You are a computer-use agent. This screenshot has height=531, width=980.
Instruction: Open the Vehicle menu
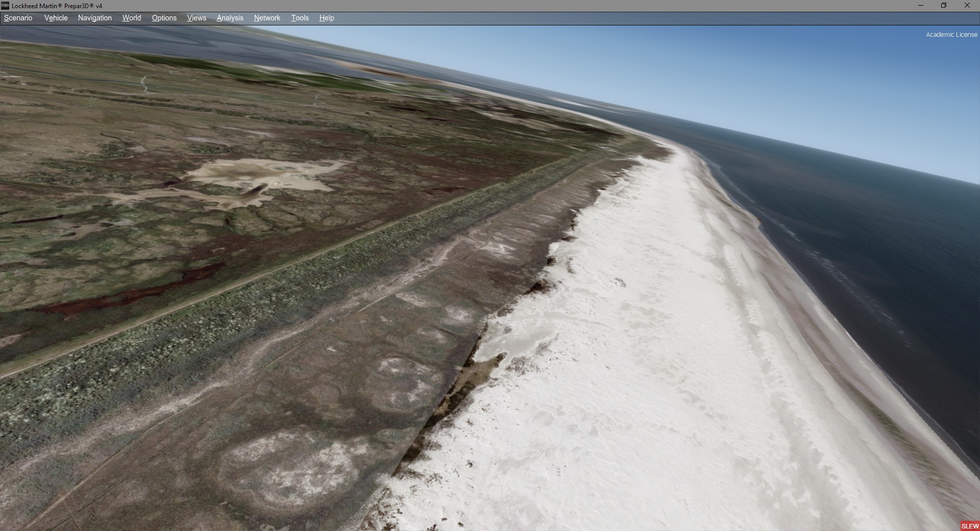point(56,18)
